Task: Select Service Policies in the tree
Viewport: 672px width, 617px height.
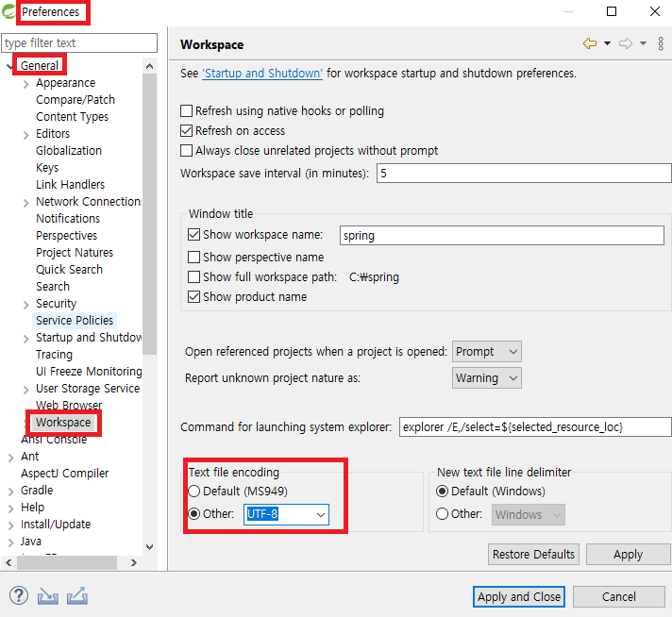Action: pos(75,320)
